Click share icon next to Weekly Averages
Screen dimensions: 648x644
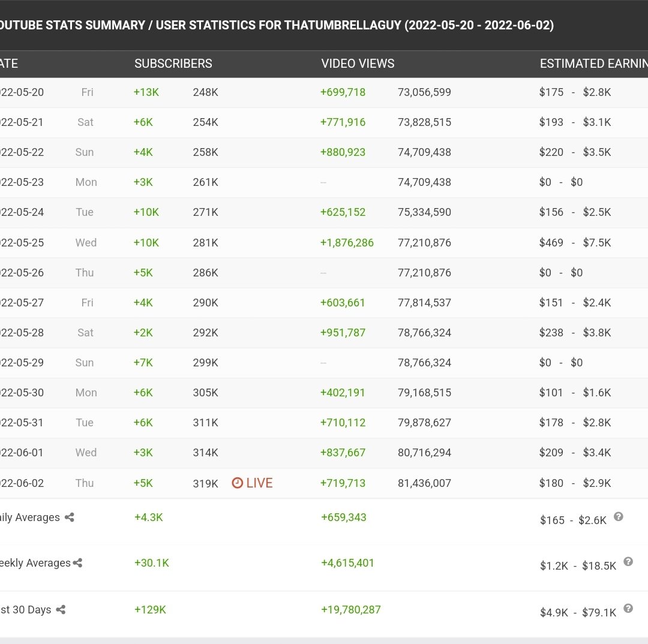pyautogui.click(x=77, y=562)
